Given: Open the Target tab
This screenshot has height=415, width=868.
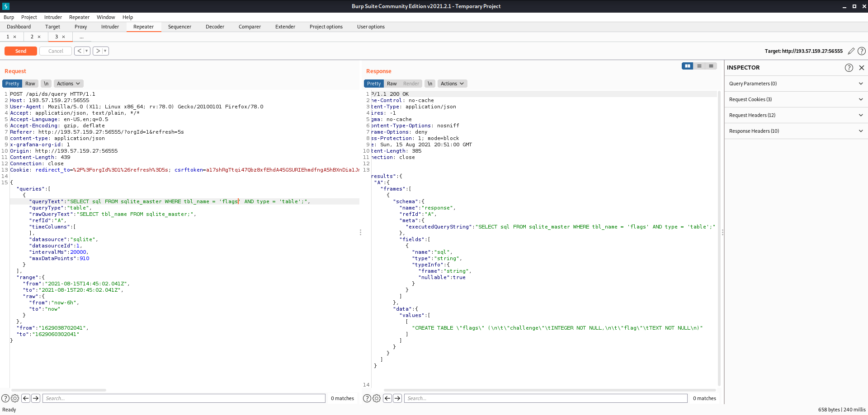Looking at the screenshot, I should click(53, 27).
